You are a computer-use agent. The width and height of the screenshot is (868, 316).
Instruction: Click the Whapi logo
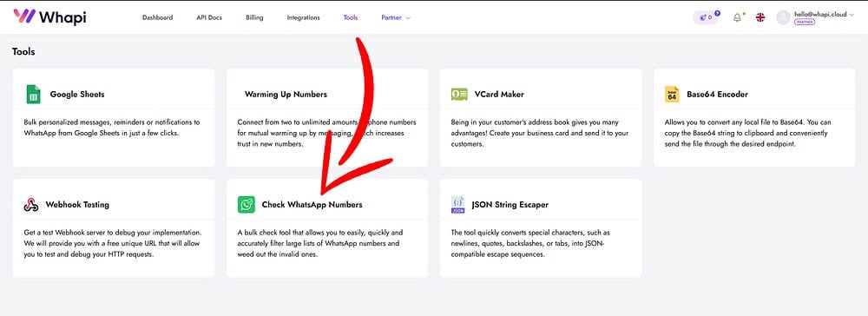(49, 17)
